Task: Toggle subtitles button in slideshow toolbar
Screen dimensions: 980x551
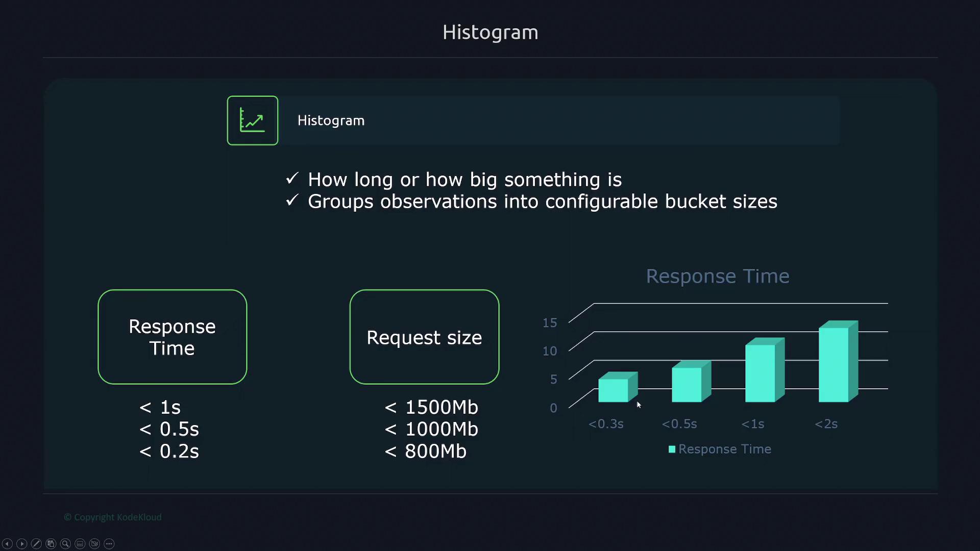Action: 80,544
